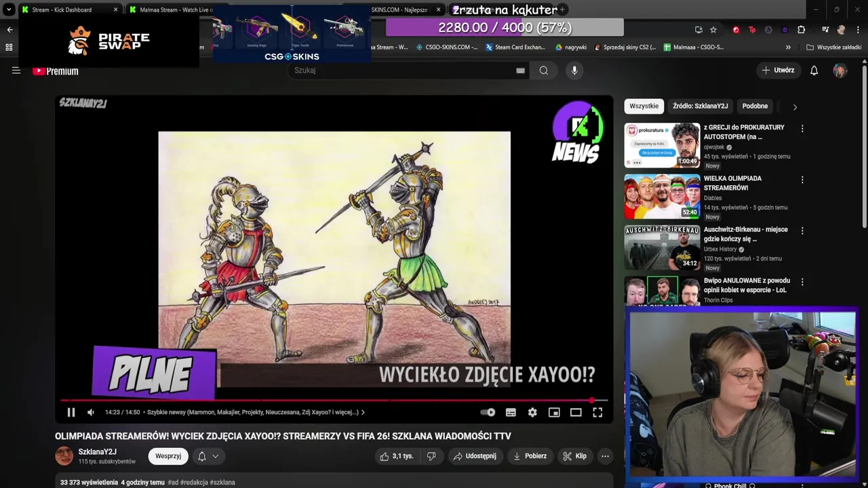Screen dimensions: 868x488
Task: Open the apps grid bookmark icon
Action: click(x=9, y=47)
